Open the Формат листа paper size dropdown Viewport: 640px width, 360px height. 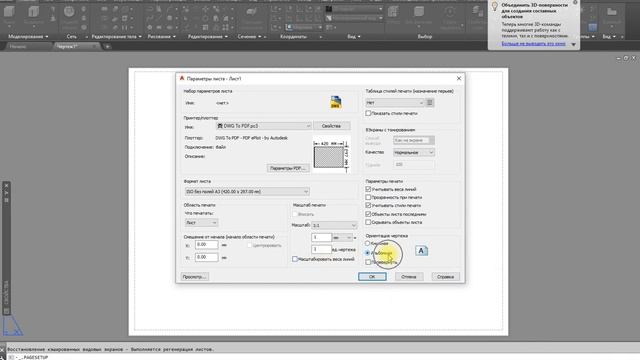coord(247,191)
